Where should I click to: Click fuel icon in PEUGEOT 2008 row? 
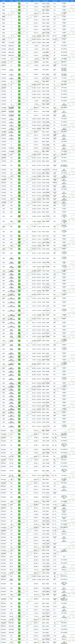pos(19,431)
